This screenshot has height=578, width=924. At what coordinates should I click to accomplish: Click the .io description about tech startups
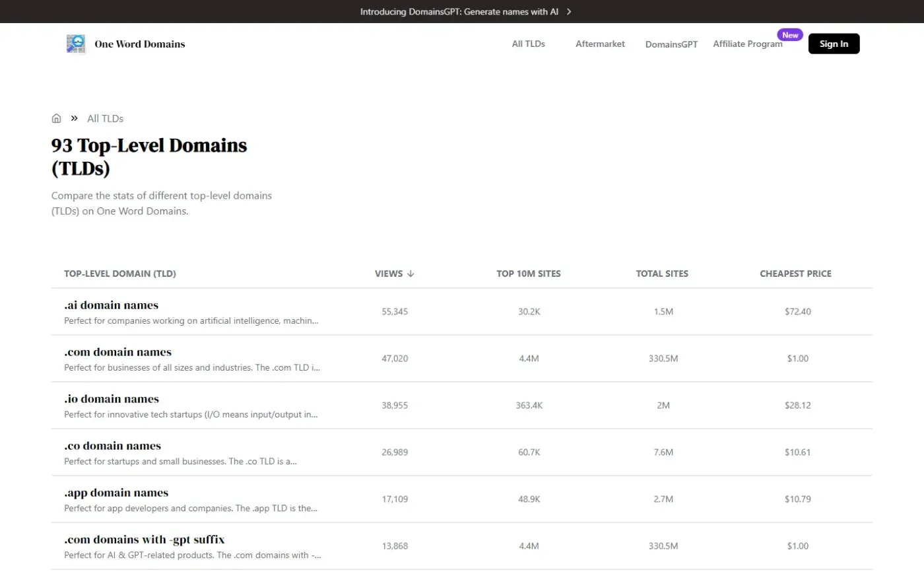coord(191,415)
